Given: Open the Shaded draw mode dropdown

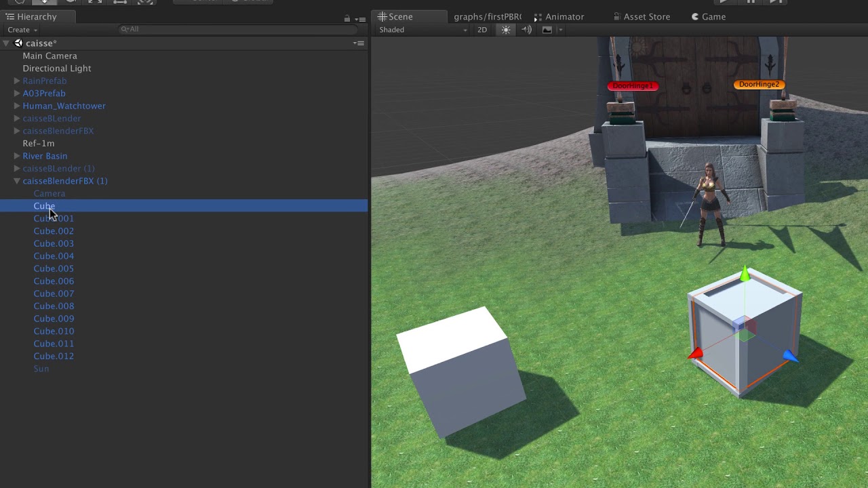Looking at the screenshot, I should [x=423, y=30].
